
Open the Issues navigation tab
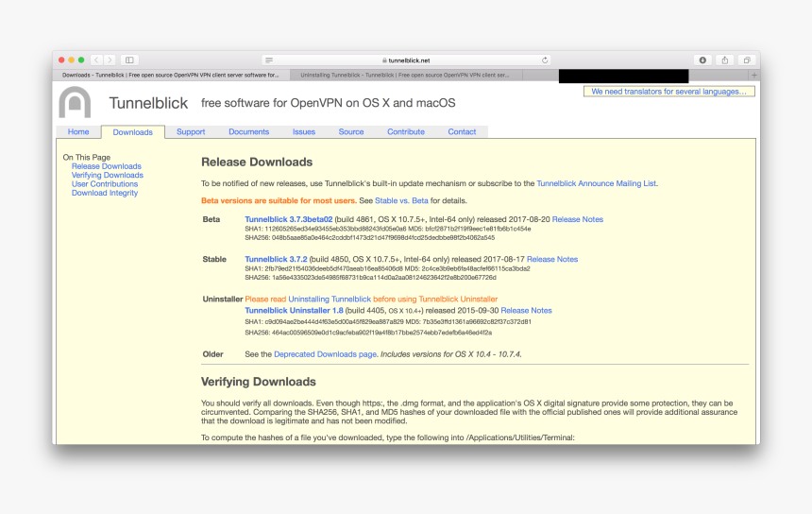pos(304,131)
